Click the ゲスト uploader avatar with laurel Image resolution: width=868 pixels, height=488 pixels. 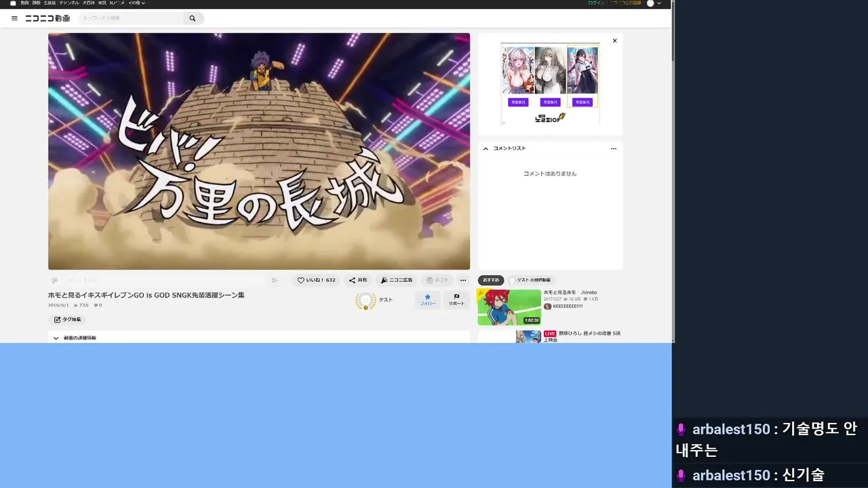(366, 301)
